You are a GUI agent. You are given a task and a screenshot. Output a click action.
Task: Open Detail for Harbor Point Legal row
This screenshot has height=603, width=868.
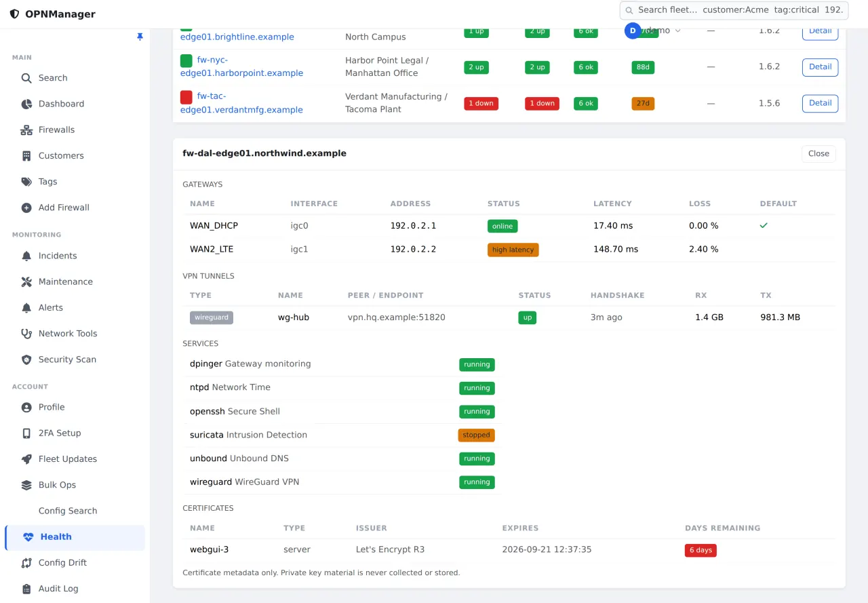820,67
